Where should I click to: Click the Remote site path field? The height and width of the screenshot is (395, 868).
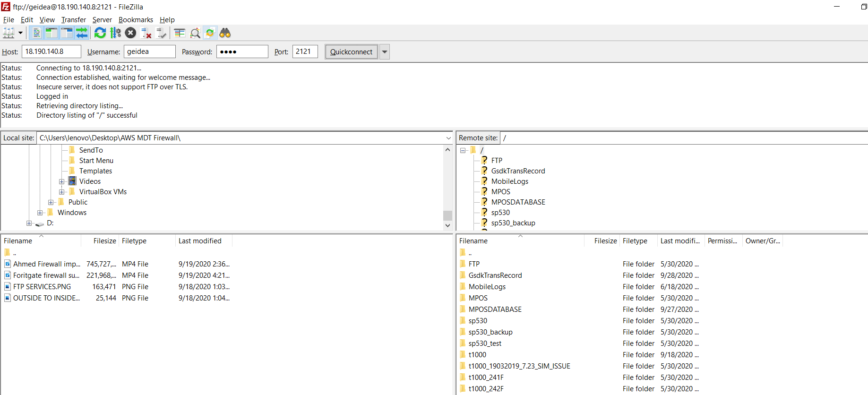pyautogui.click(x=684, y=138)
